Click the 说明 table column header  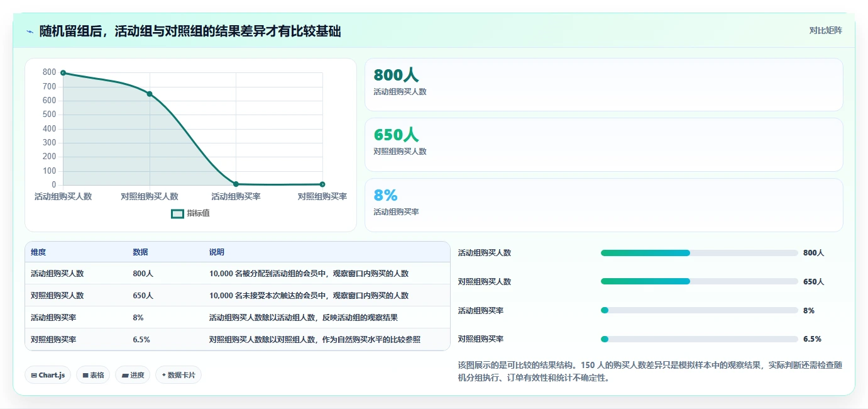click(x=217, y=252)
